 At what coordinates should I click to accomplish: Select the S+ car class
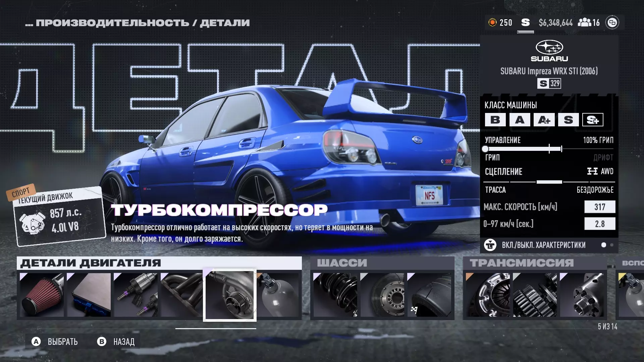coord(593,120)
